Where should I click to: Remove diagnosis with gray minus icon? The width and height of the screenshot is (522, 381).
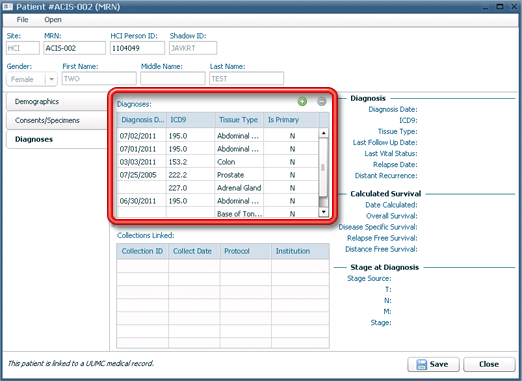(x=321, y=101)
